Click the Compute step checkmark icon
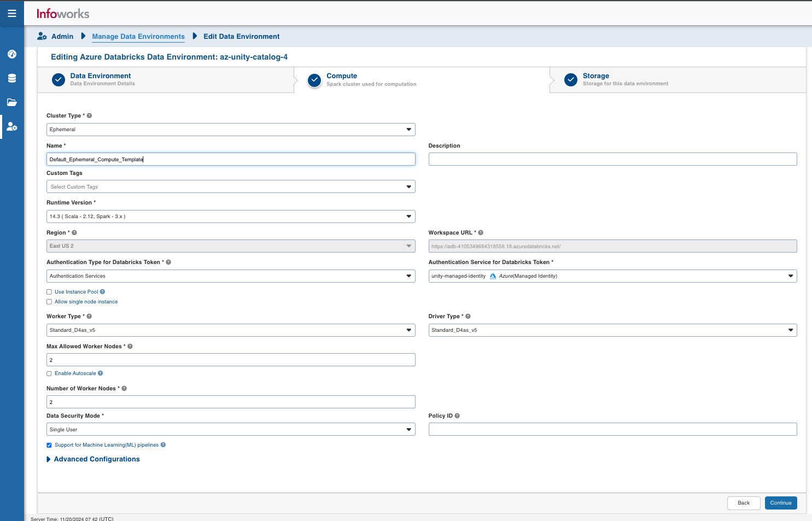The width and height of the screenshot is (812, 521). (x=314, y=80)
